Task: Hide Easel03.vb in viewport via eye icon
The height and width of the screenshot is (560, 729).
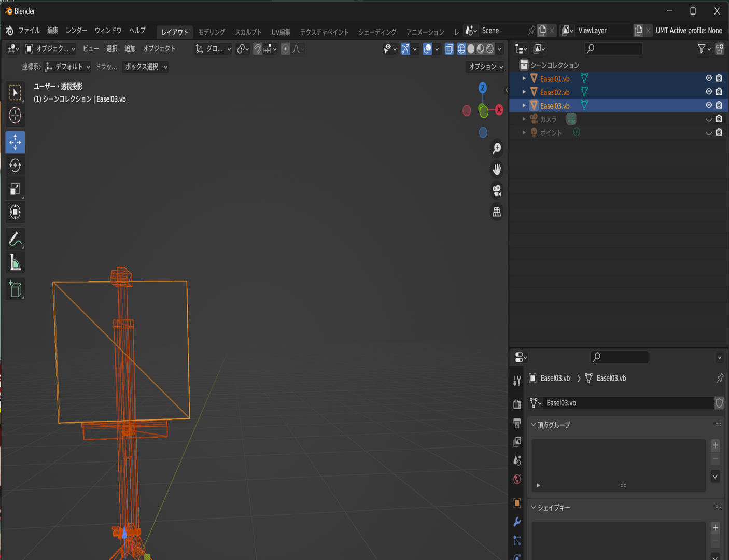Action: pos(709,105)
